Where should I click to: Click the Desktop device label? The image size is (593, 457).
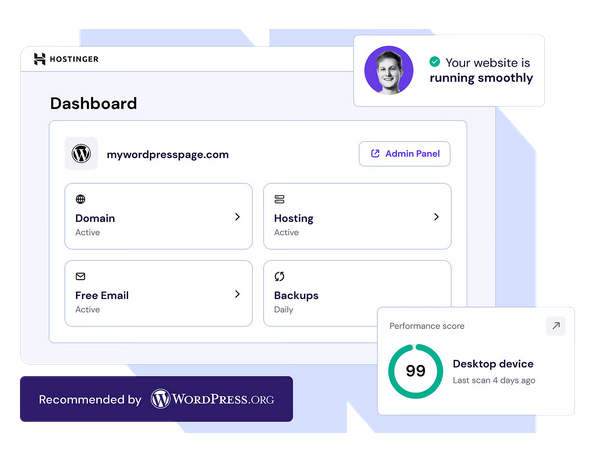(x=493, y=364)
